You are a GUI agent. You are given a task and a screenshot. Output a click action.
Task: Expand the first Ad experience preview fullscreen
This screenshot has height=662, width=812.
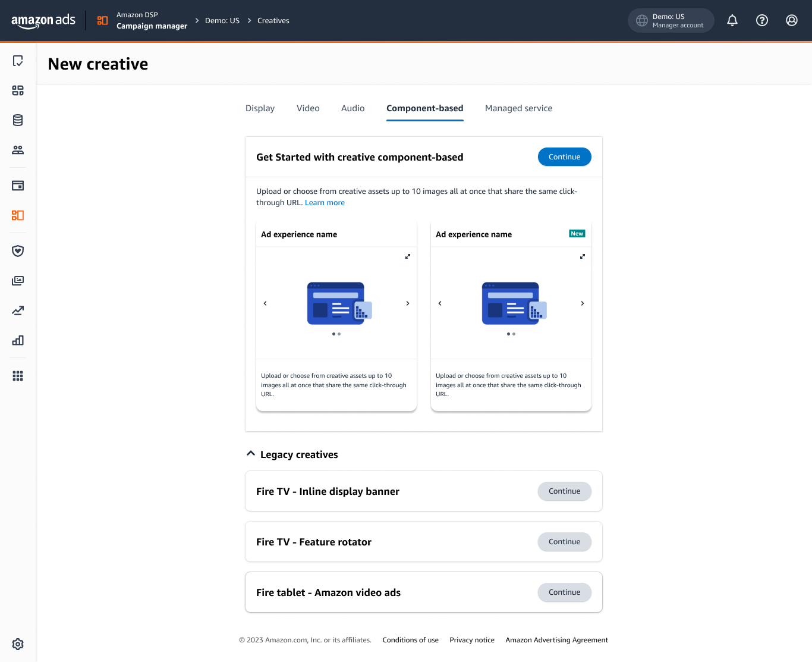click(x=407, y=256)
